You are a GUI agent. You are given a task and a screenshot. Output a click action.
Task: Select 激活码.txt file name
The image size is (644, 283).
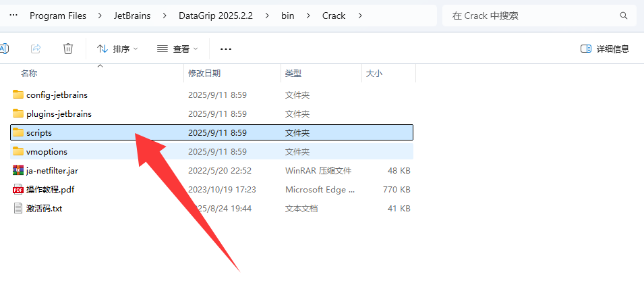[x=44, y=208]
